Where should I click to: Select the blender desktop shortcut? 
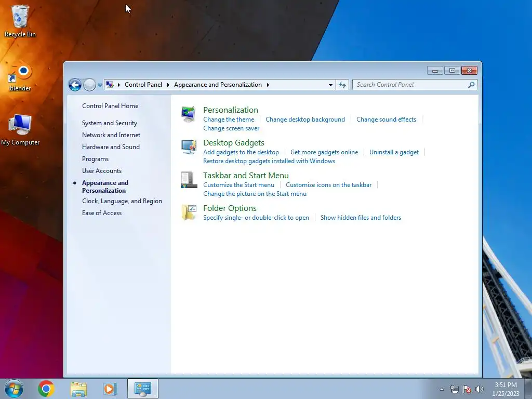(x=20, y=78)
